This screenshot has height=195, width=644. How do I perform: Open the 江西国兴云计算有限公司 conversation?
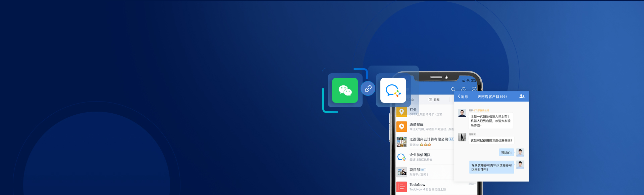pyautogui.click(x=425, y=142)
